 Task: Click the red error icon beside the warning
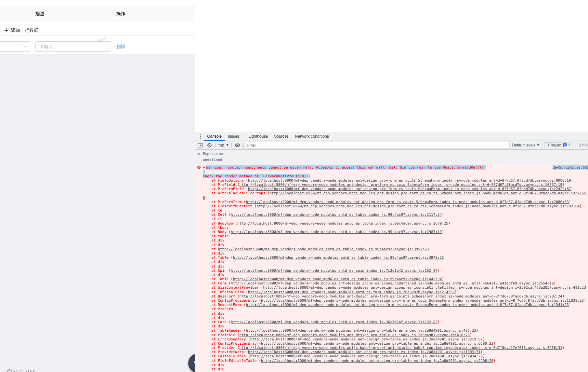[x=199, y=167]
